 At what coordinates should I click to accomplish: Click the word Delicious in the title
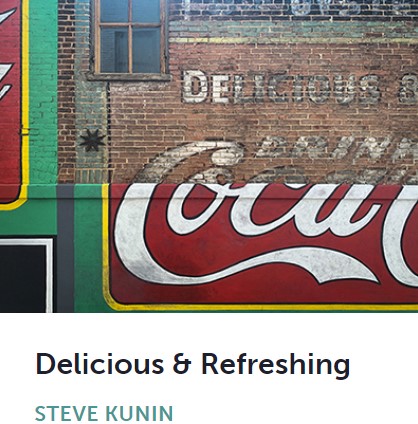tap(99, 363)
